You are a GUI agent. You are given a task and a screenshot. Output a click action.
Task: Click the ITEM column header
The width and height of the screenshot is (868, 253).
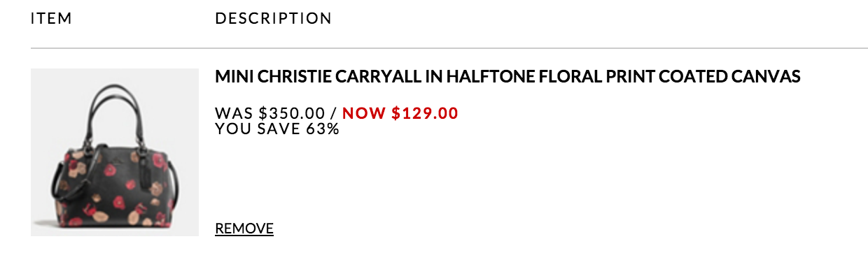[x=51, y=19]
